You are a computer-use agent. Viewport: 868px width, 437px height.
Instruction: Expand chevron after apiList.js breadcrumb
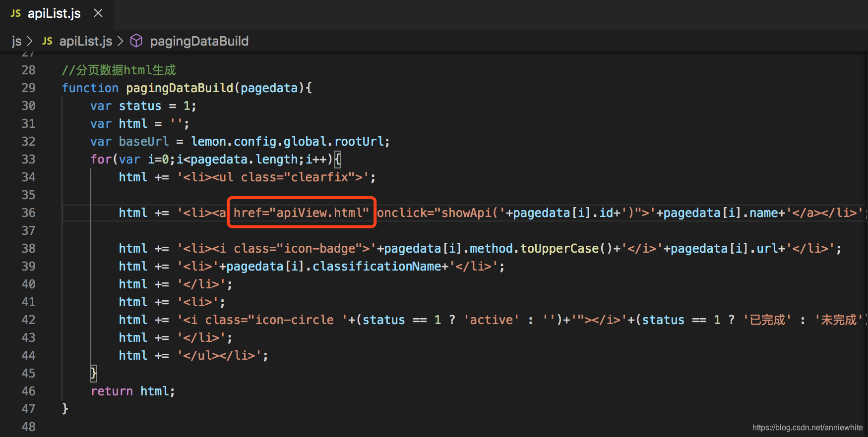[120, 41]
